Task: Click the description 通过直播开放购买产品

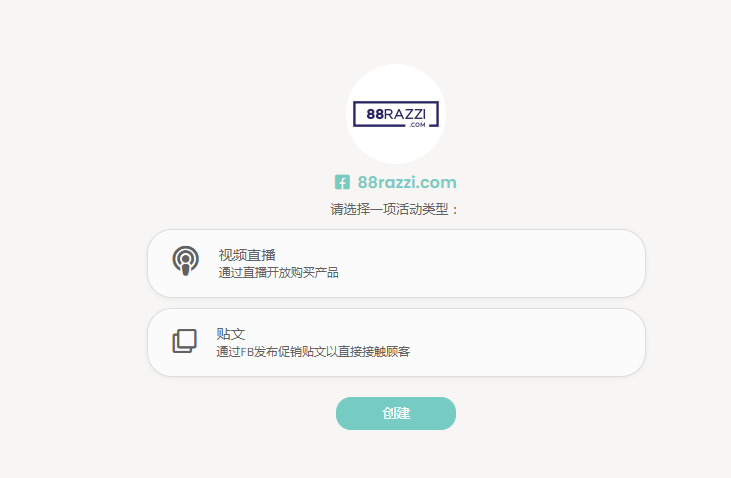Action: (278, 272)
